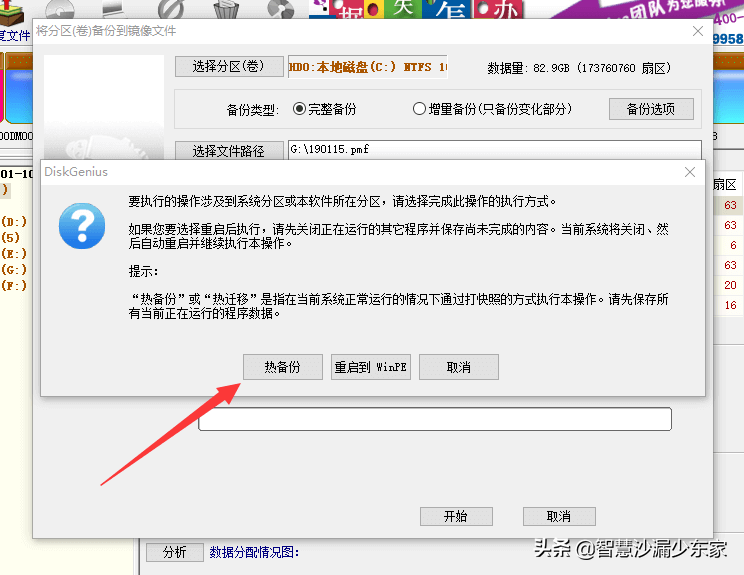Click 重启到 WinPE button
The height and width of the screenshot is (575, 744).
[x=371, y=367]
